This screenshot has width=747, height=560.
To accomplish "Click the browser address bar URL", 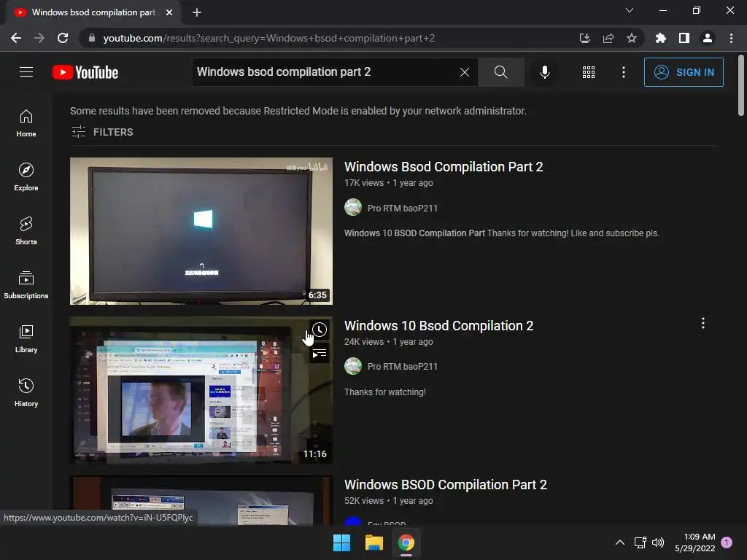I will 268,38.
